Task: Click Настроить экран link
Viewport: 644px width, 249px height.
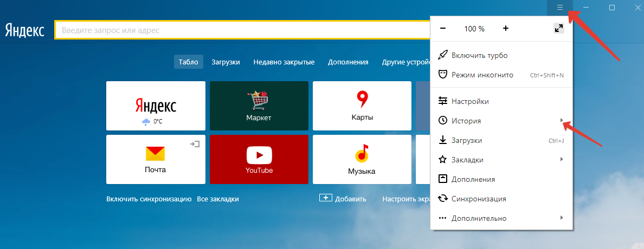Action: pos(406,199)
